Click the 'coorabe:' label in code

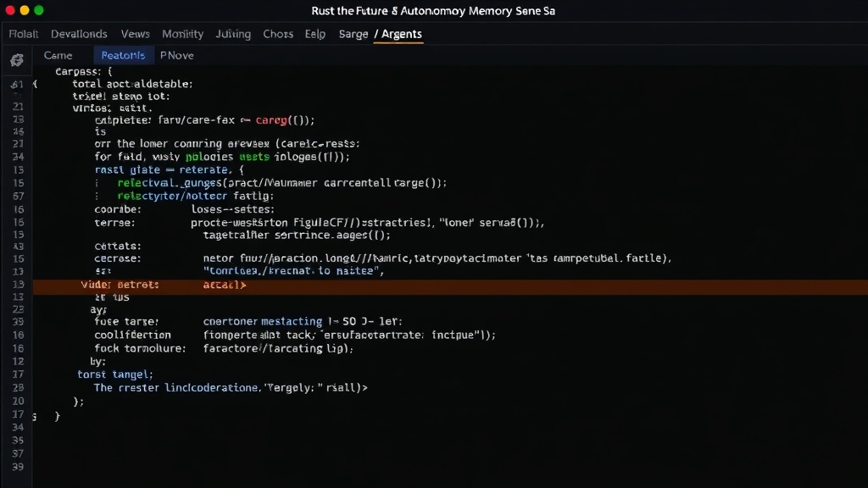pos(118,210)
